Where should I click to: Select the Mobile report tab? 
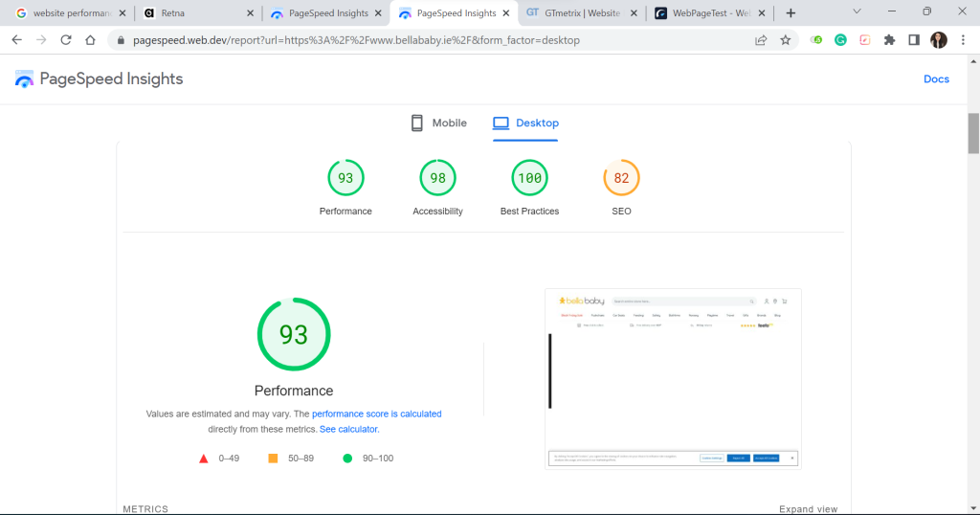point(438,123)
